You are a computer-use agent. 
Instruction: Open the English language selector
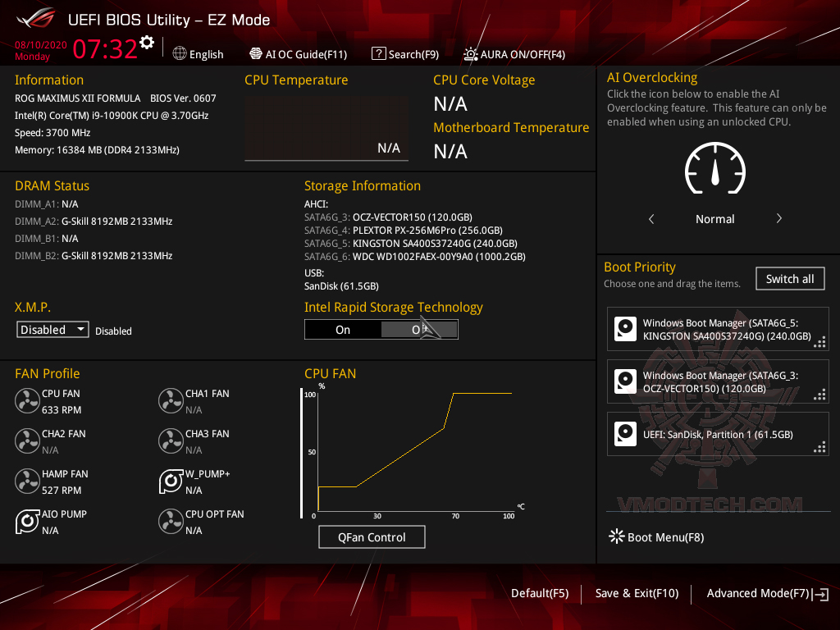(179, 53)
